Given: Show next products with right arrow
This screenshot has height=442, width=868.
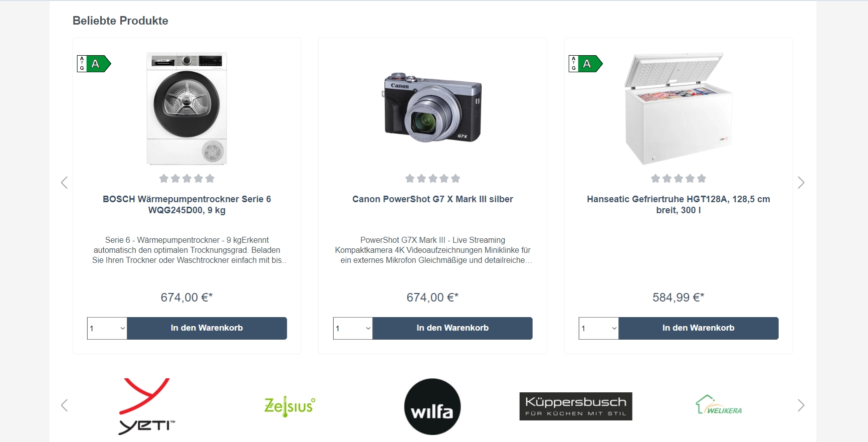Looking at the screenshot, I should (x=801, y=183).
